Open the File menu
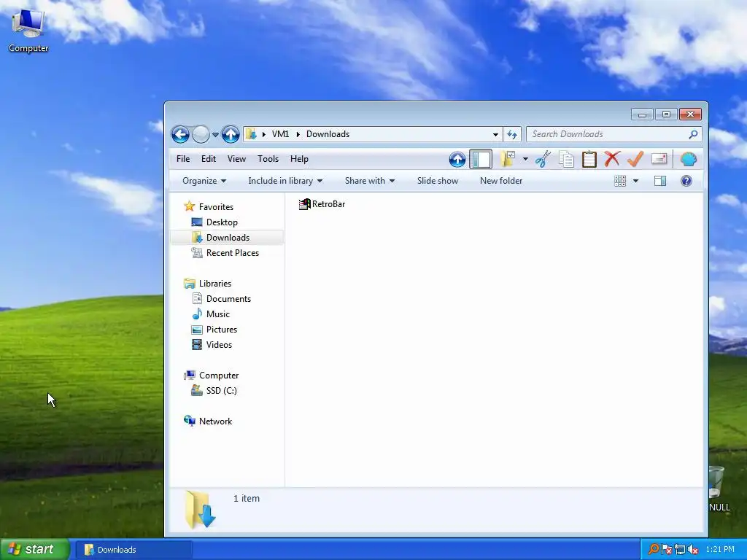The width and height of the screenshot is (747, 560). (183, 159)
